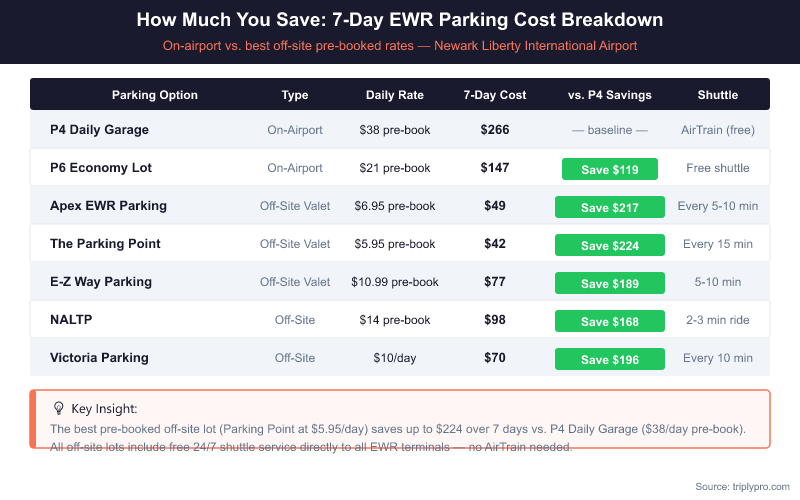Open the triplypro.com source link
800x500 pixels.
tap(741, 485)
